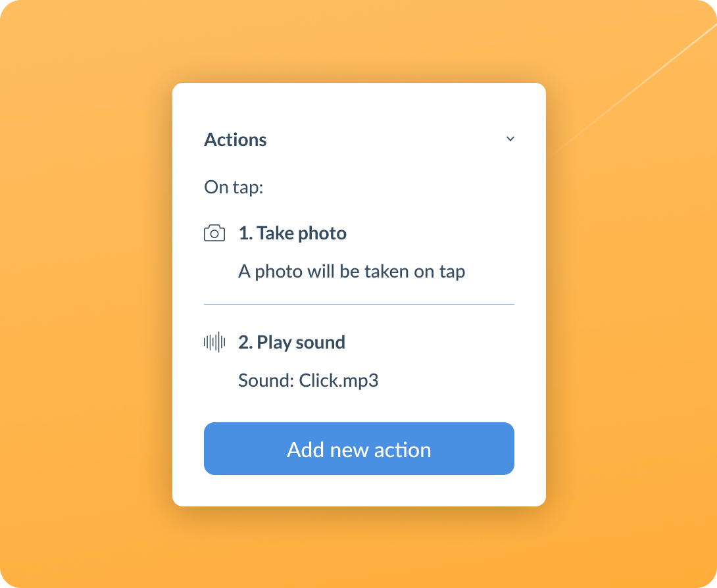717x588 pixels.
Task: Click the word "photo" in Take photo
Action: (322, 233)
